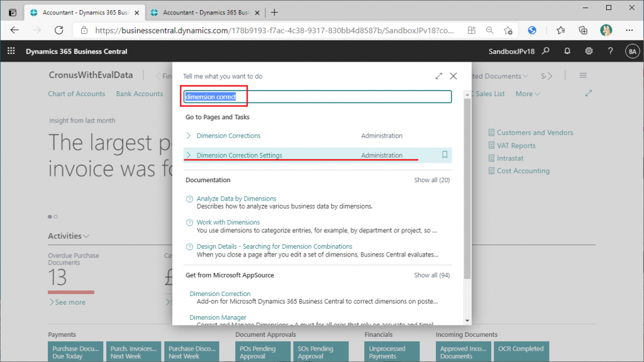Open the browser favorites list
This screenshot has height=362, width=644.
(x=560, y=30)
